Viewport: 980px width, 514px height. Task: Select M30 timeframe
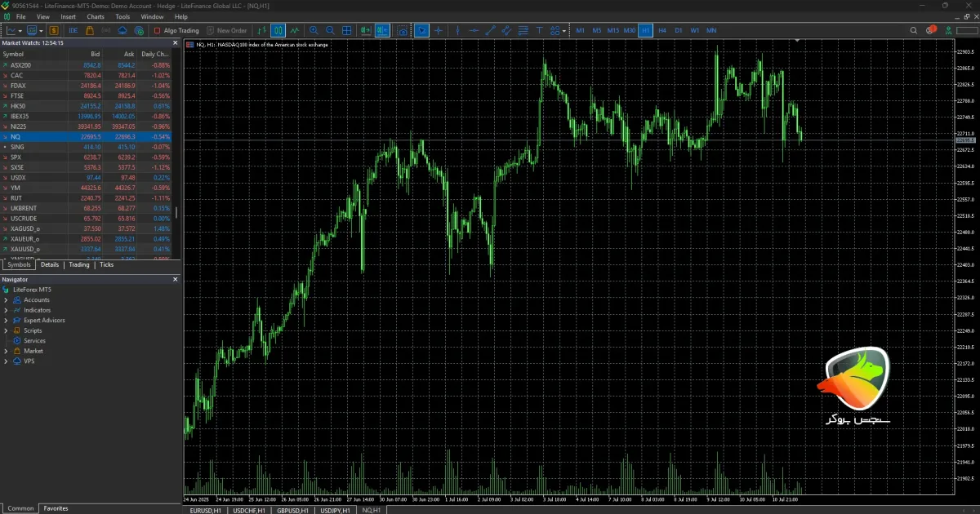click(630, 30)
